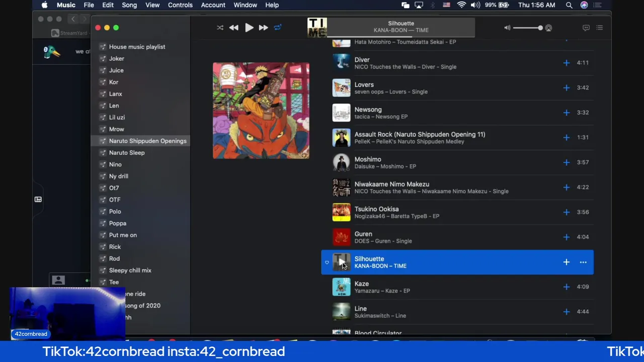The height and width of the screenshot is (362, 644).
Task: Toggle repeat mode
Action: coord(278,28)
